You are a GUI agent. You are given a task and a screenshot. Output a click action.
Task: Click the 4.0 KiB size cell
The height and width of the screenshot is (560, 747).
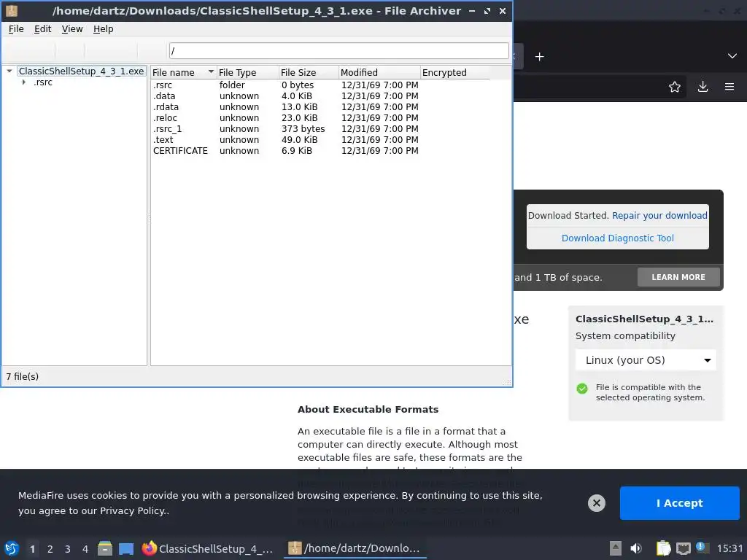coord(297,96)
